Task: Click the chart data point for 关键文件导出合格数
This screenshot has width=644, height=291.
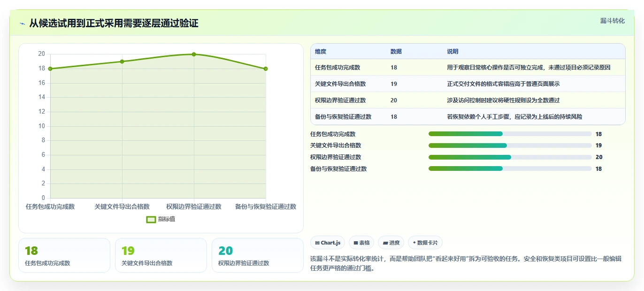Action: [122, 61]
